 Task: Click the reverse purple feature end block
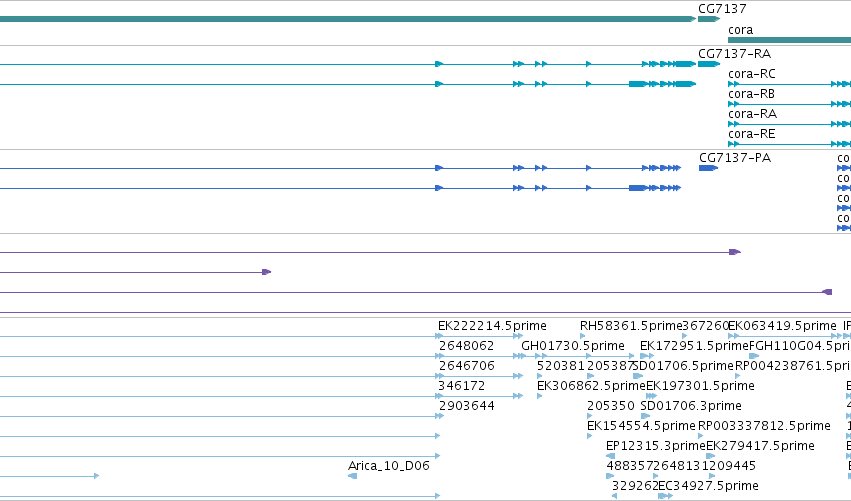827,292
